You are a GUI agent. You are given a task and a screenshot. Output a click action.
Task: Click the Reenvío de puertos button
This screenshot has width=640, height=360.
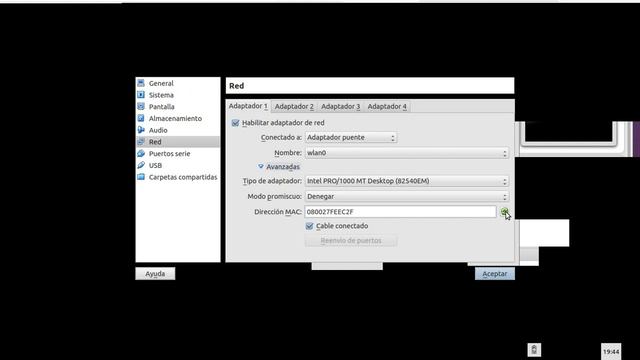[351, 240]
